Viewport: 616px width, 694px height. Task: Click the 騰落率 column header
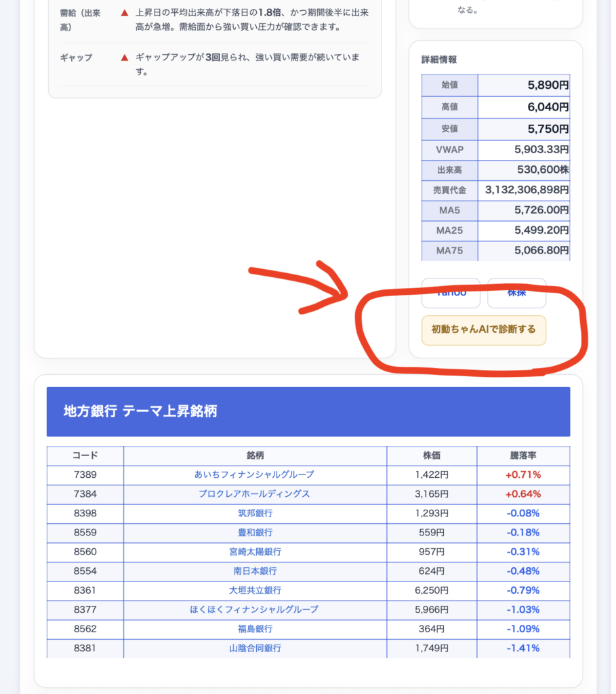pyautogui.click(x=523, y=455)
